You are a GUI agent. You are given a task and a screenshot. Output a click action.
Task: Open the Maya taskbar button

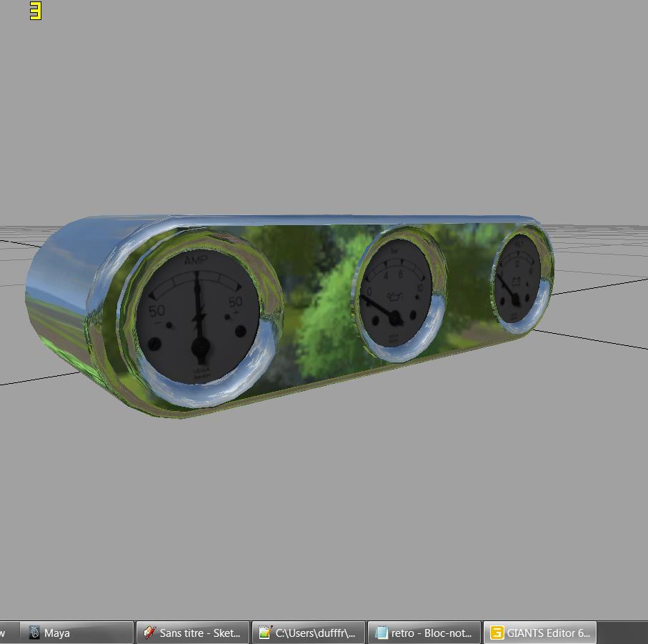tap(77, 633)
